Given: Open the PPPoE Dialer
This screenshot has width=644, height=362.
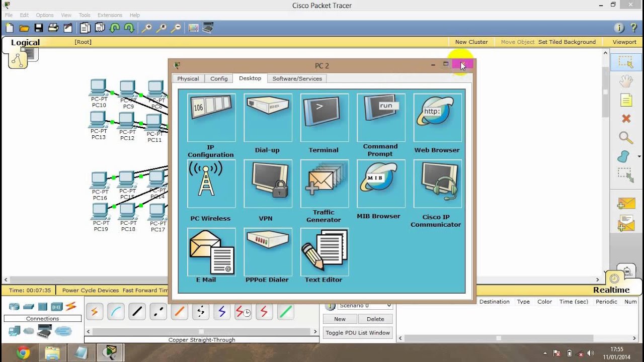Looking at the screenshot, I should pos(268,252).
